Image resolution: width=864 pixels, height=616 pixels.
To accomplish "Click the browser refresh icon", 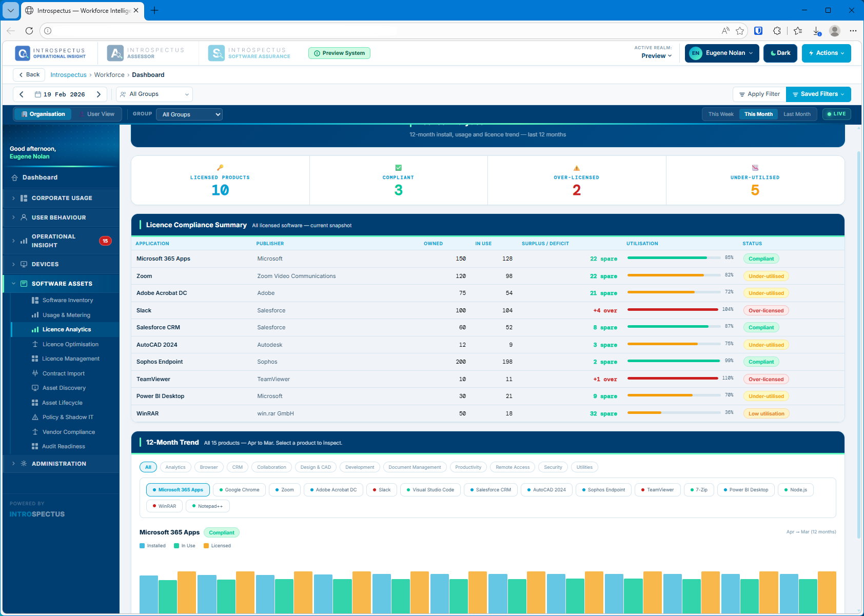I will [x=29, y=31].
